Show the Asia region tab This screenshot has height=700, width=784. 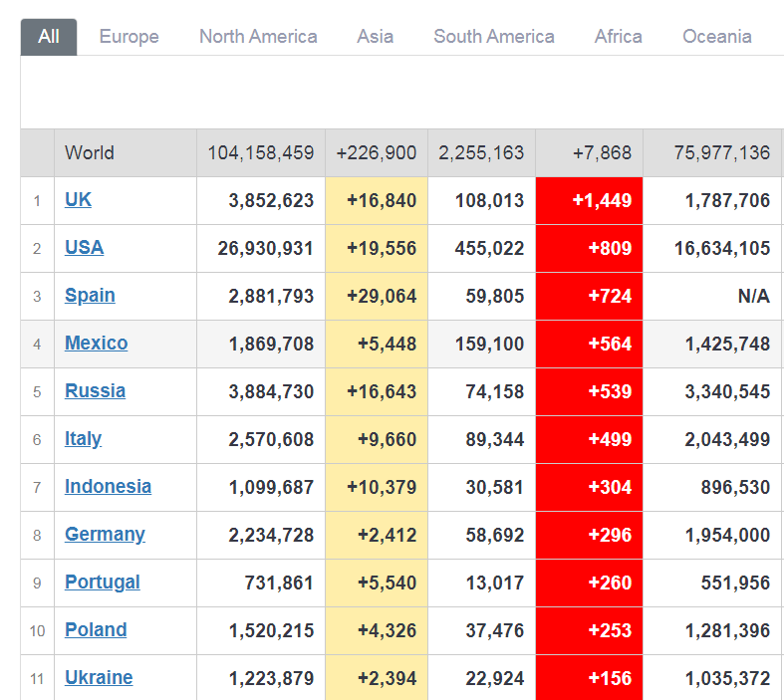pyautogui.click(x=375, y=37)
